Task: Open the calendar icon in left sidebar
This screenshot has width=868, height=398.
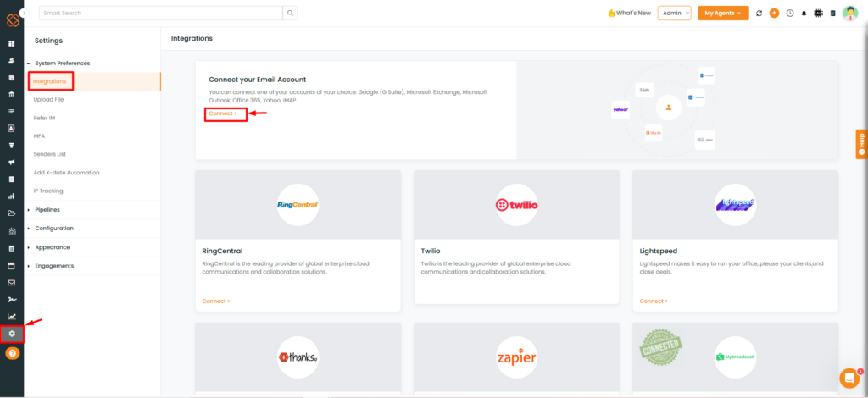Action: click(x=12, y=266)
